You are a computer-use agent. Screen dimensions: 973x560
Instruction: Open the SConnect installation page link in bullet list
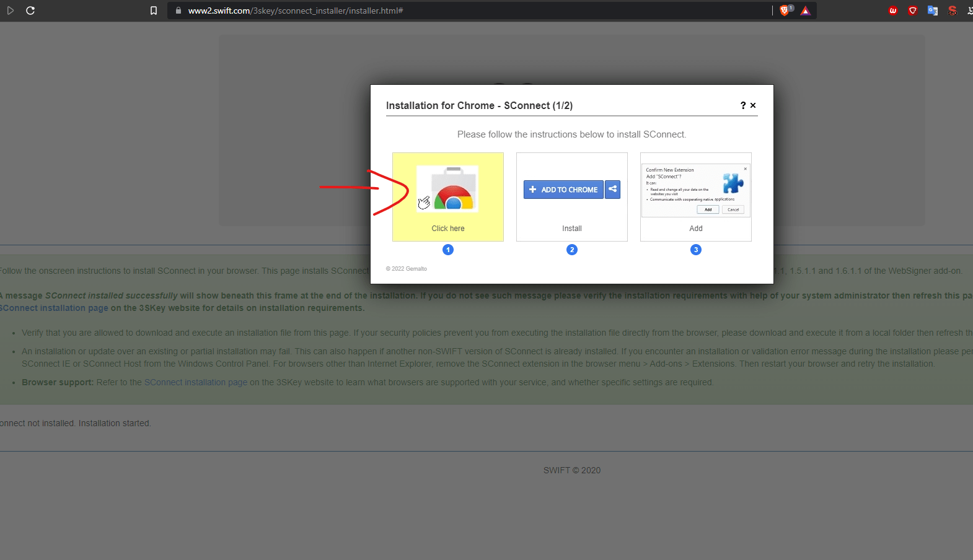click(196, 382)
